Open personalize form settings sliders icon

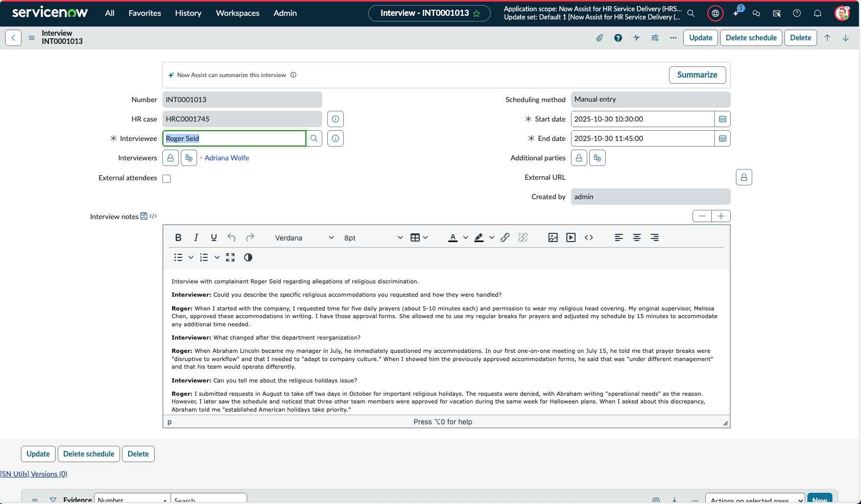tap(655, 38)
